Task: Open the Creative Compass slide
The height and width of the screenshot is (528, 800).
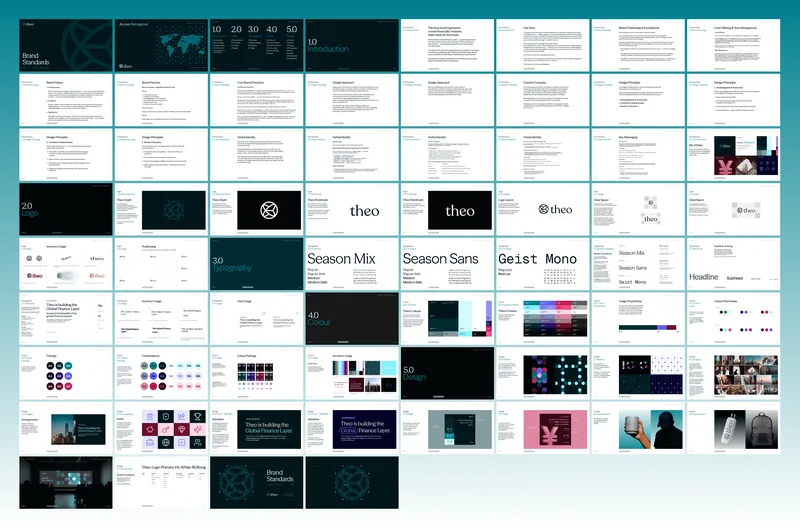Action: pyautogui.click(x=543, y=100)
